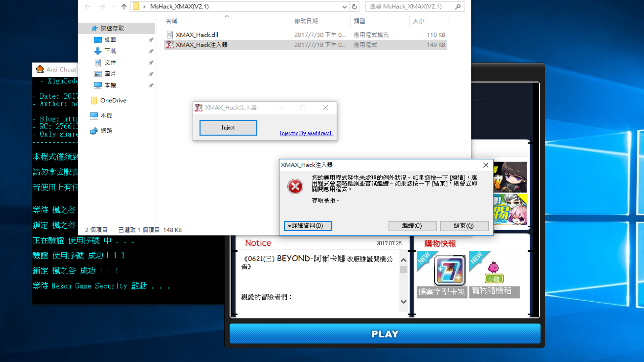Image resolution: width=644 pixels, height=362 pixels.
Task: Minimize the XMAX_Hack注入器 injector window
Action: coord(280,108)
